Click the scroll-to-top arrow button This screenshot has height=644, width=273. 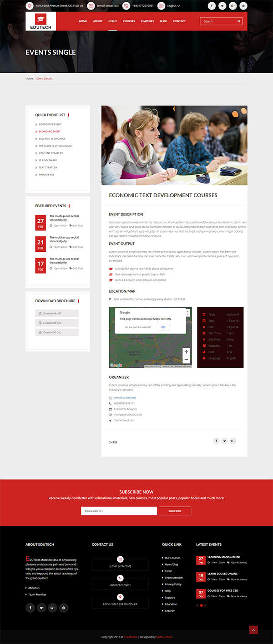(253, 629)
